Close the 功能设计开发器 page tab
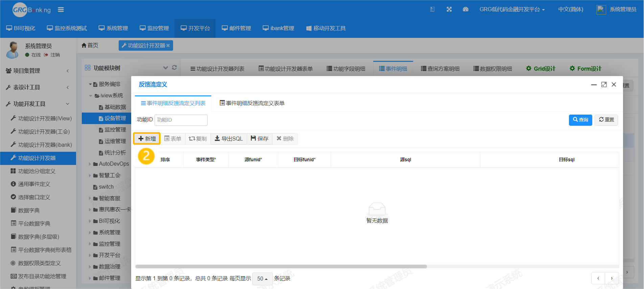Image resolution: width=644 pixels, height=289 pixels. coord(168,45)
